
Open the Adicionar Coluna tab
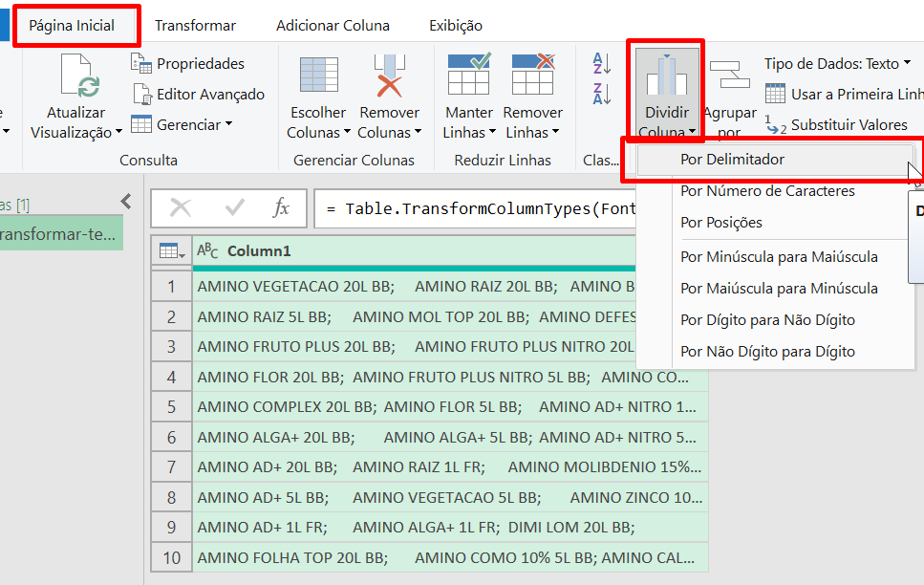(333, 26)
